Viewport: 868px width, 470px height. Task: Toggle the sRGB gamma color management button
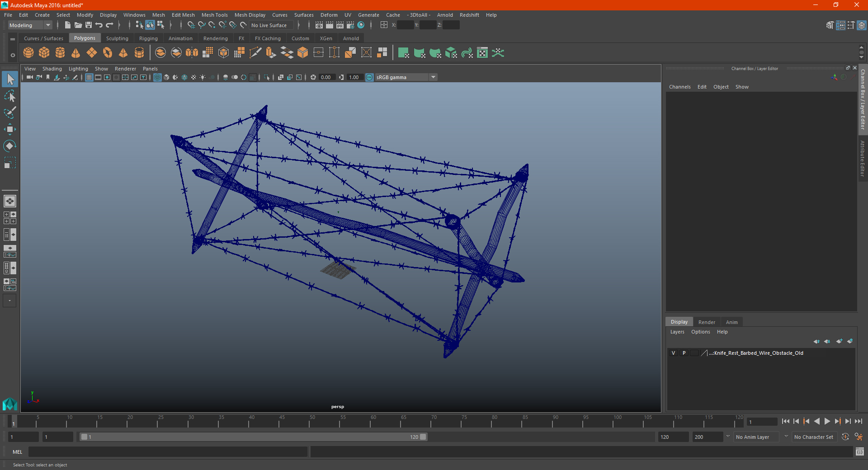click(x=369, y=77)
